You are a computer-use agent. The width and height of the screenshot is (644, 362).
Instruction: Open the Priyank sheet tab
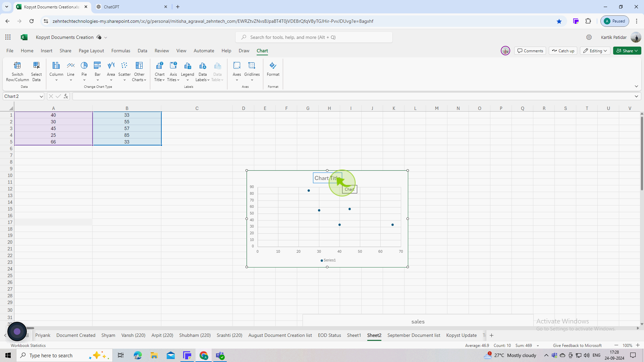[43, 335]
